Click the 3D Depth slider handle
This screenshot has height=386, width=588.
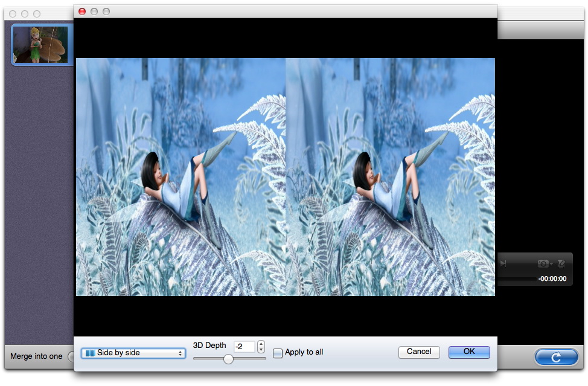(x=228, y=359)
